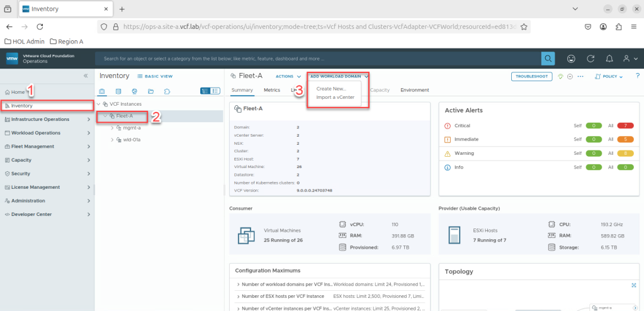Viewport: 644px width, 311px height.
Task: Collapse the left navigation panel
Action: (86, 76)
